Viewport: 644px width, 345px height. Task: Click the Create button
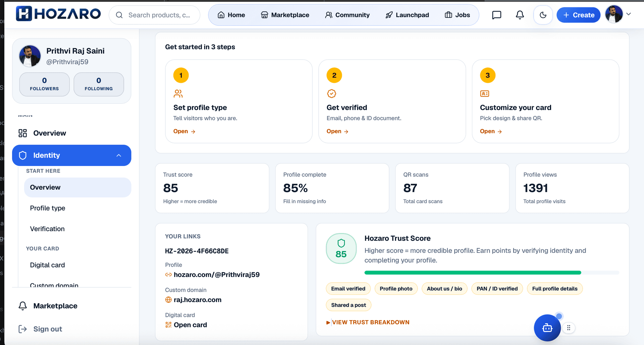(579, 15)
